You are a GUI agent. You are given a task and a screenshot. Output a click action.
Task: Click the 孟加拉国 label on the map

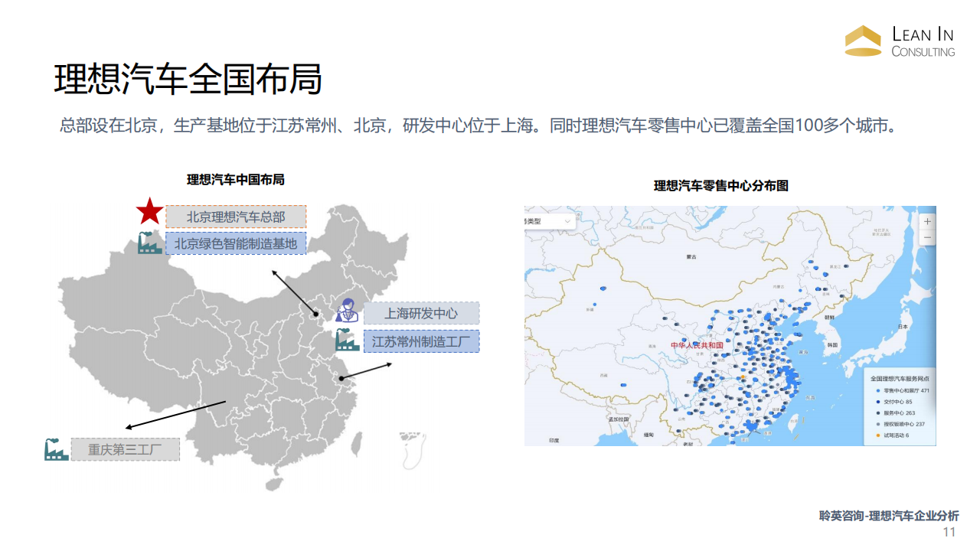point(618,419)
